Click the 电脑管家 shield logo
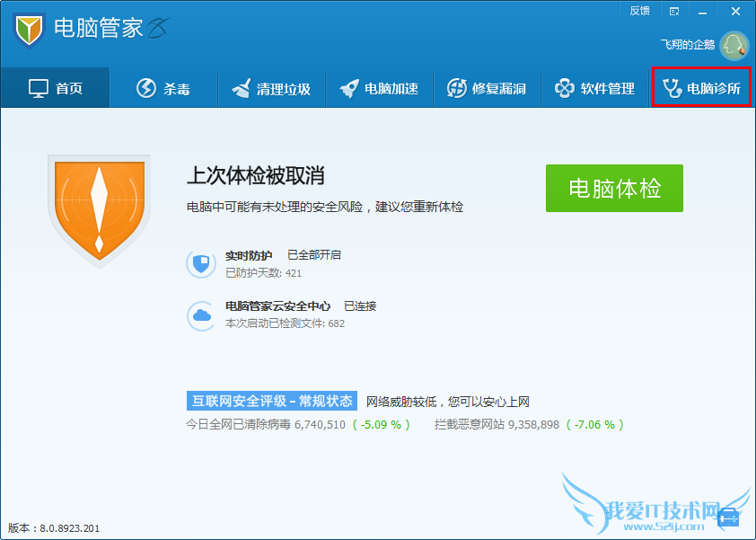This screenshot has height=540, width=756. 29,30
